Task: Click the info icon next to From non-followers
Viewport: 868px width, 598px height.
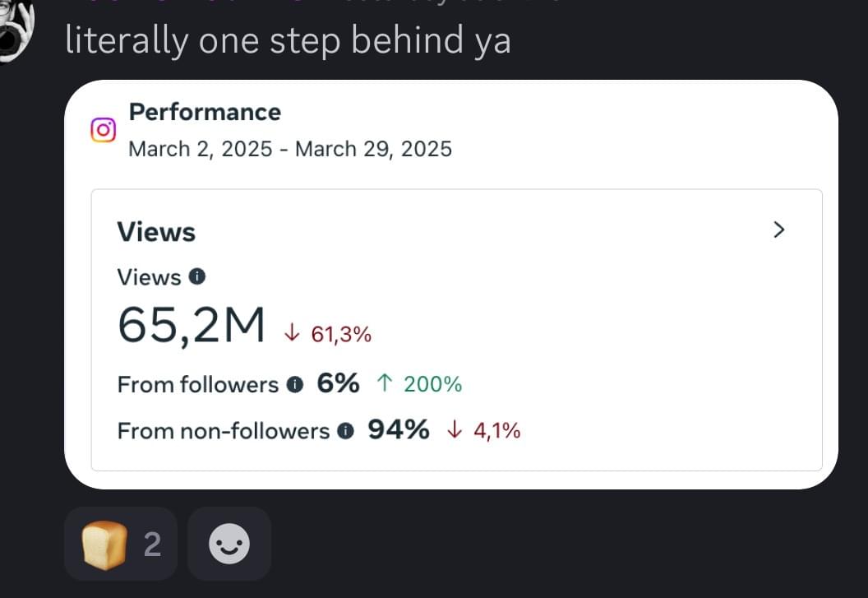Action: pos(346,430)
